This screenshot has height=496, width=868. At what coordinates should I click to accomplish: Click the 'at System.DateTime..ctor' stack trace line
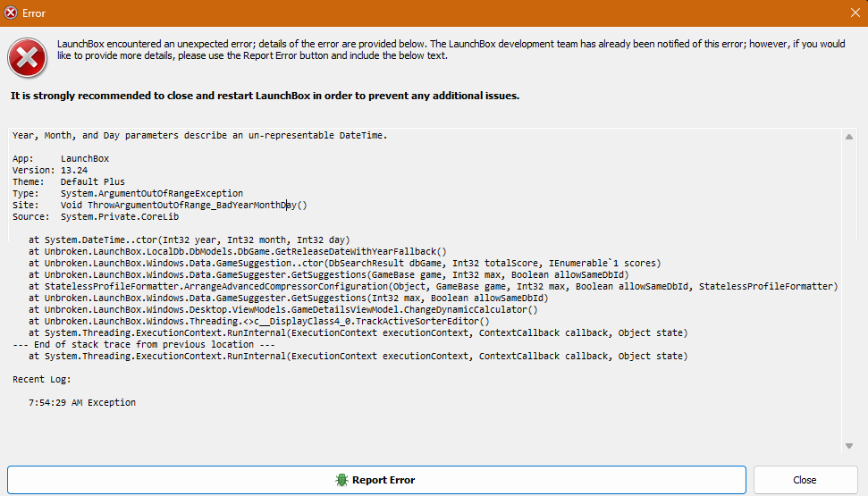189,240
